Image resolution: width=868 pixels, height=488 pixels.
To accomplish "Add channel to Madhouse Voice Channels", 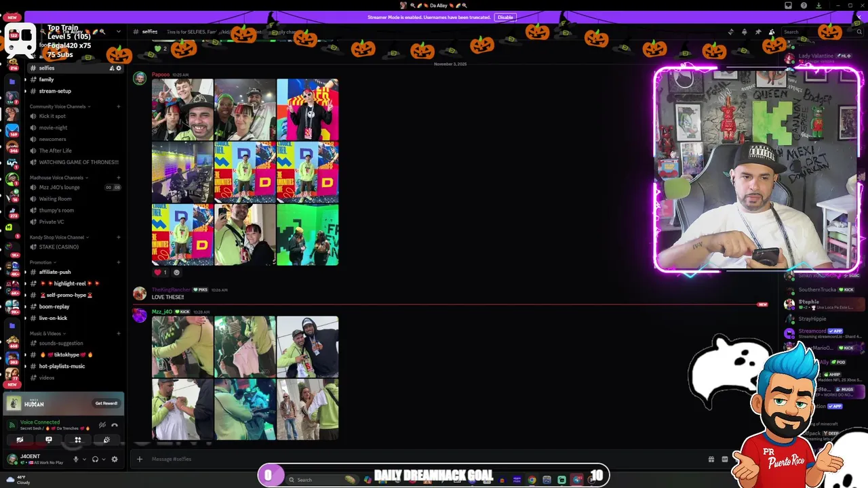I will [x=118, y=178].
